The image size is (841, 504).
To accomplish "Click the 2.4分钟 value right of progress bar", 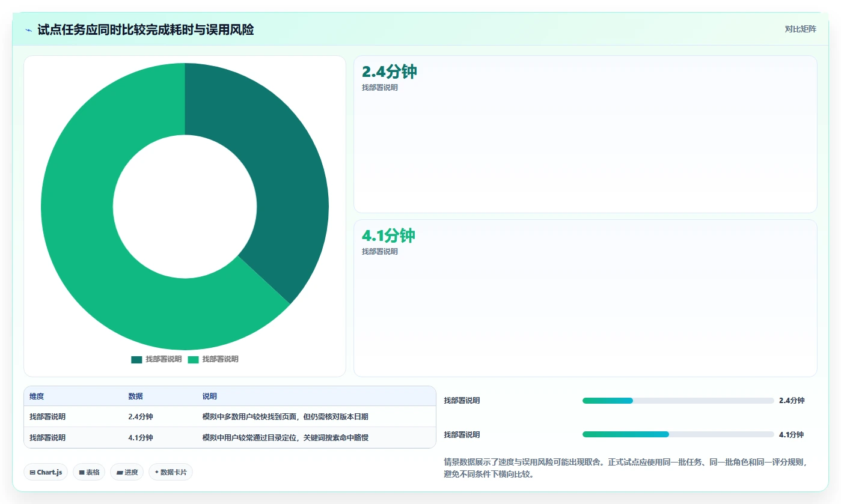I will 792,401.
